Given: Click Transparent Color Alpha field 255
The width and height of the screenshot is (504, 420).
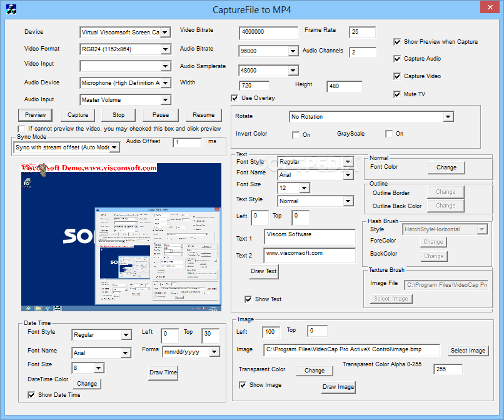Looking at the screenshot, I should click(448, 369).
